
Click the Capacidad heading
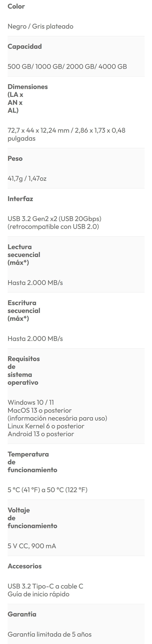[x=25, y=47]
